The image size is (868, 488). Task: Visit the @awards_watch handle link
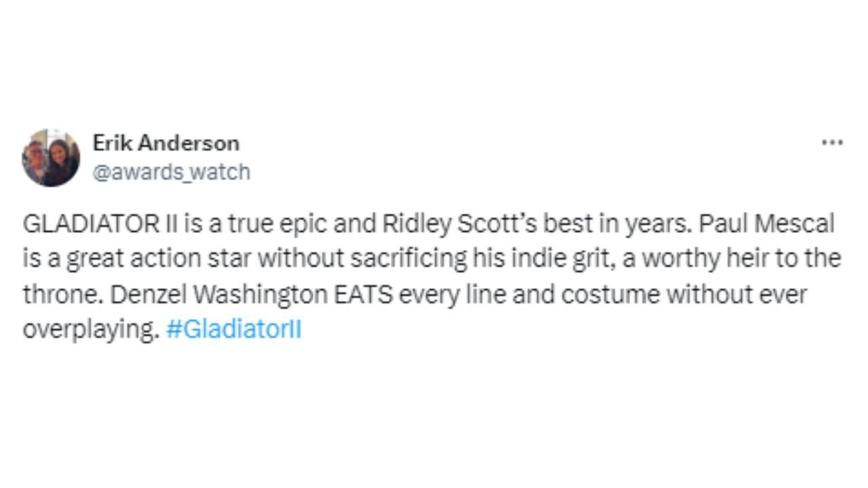tap(171, 172)
